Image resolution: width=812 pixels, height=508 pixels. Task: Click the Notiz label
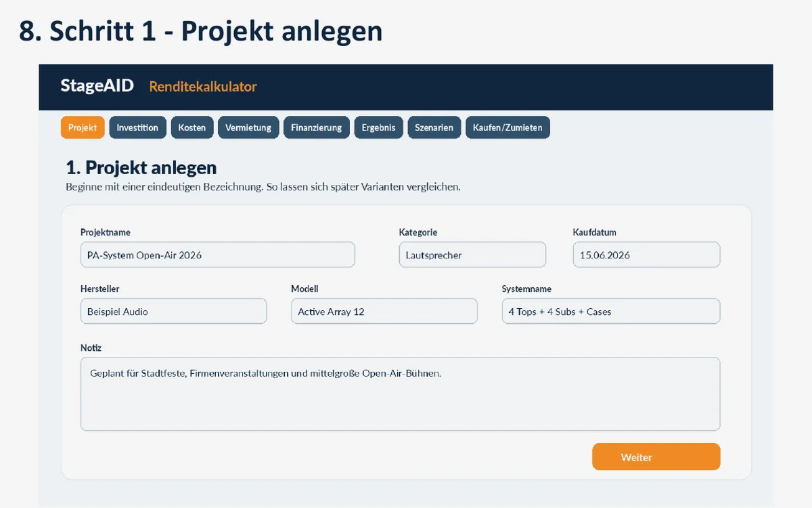91,347
